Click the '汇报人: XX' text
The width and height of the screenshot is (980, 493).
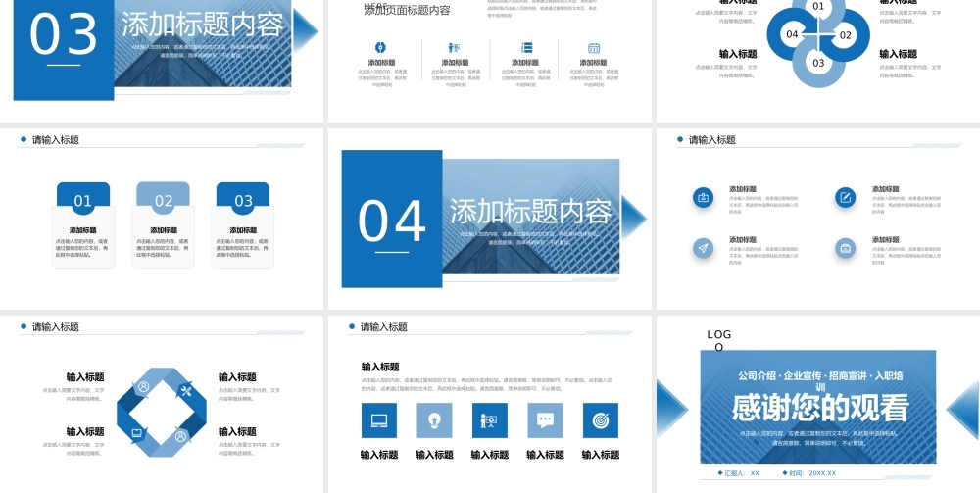tap(742, 473)
